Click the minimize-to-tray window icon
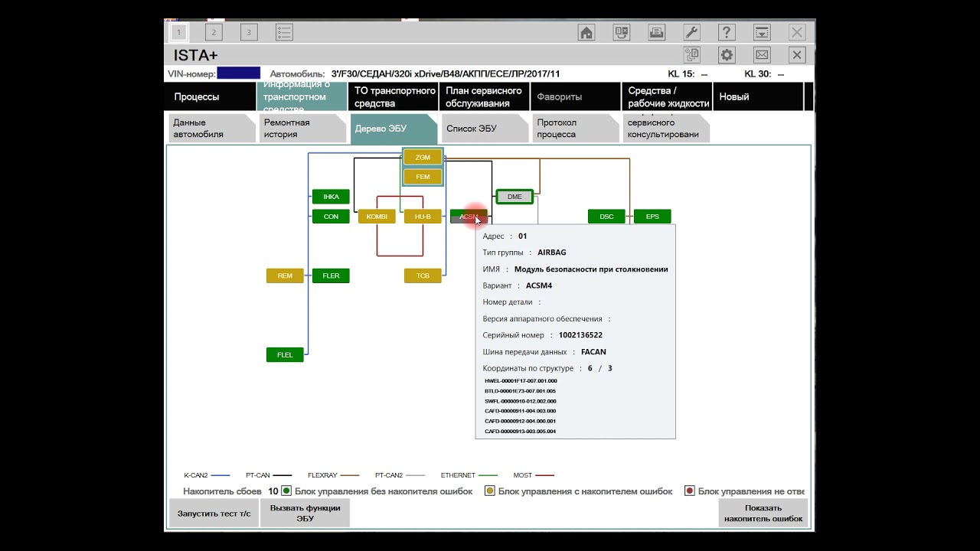The width and height of the screenshot is (980, 551). click(762, 32)
